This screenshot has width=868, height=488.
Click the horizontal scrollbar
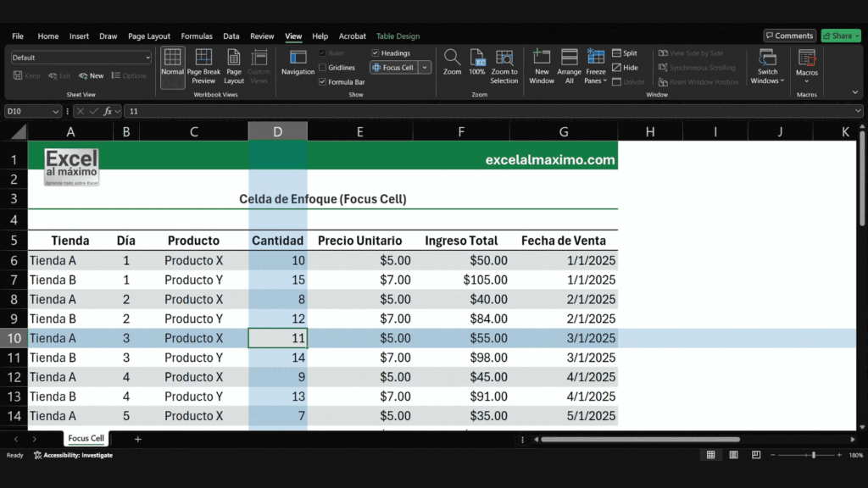click(x=641, y=440)
